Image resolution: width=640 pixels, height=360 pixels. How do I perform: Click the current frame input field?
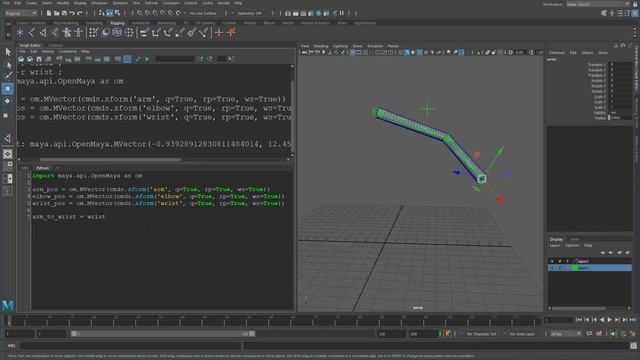click(558, 320)
